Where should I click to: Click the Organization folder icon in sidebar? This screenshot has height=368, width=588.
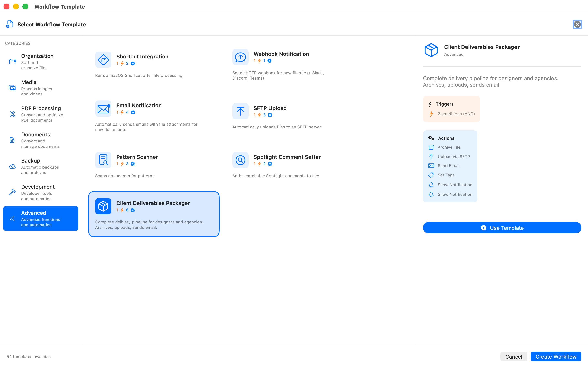point(12,62)
